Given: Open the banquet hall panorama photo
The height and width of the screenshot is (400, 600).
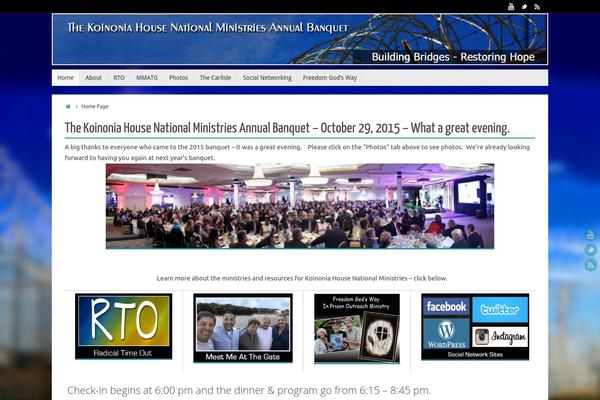Looking at the screenshot, I should [x=300, y=206].
